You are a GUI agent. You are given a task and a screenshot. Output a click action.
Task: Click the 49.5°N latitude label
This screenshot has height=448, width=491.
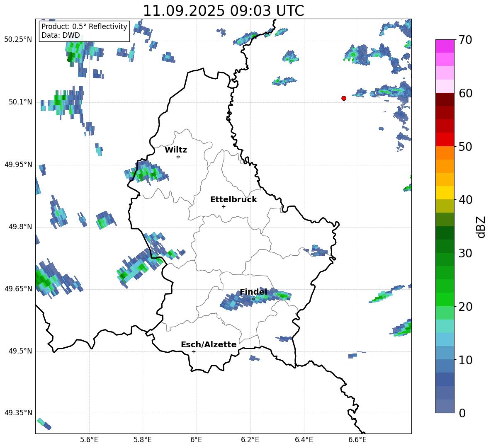[x=20, y=351]
